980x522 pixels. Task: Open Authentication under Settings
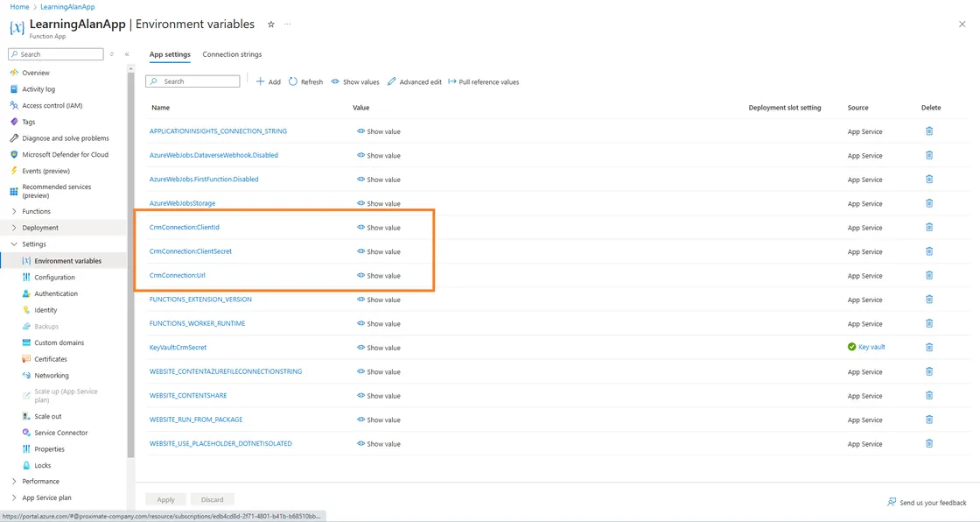pyautogui.click(x=56, y=293)
